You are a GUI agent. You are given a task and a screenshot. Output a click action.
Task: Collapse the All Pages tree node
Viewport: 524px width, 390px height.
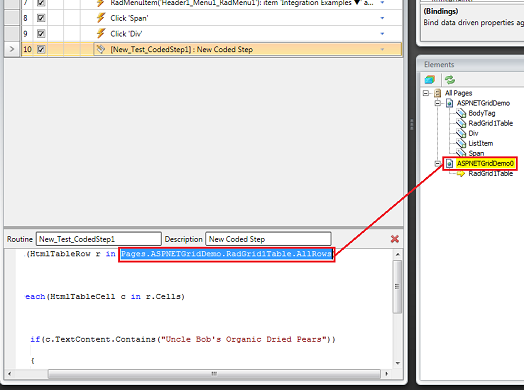pos(426,93)
